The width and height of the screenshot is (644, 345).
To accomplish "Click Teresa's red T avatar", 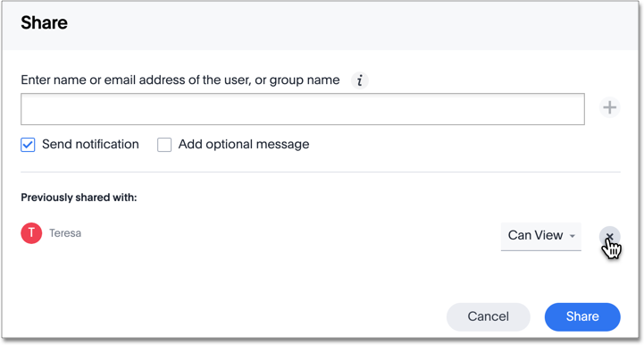I will [31, 233].
